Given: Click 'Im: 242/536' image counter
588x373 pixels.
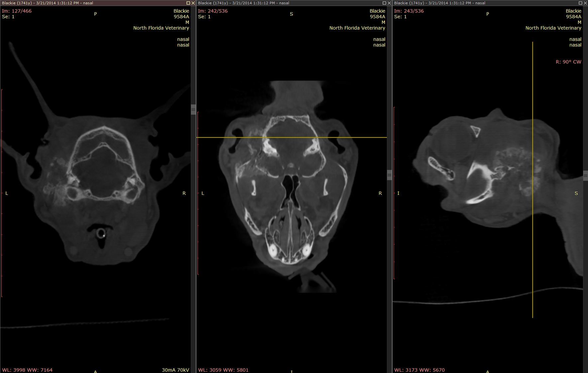Looking at the screenshot, I should (x=213, y=11).
